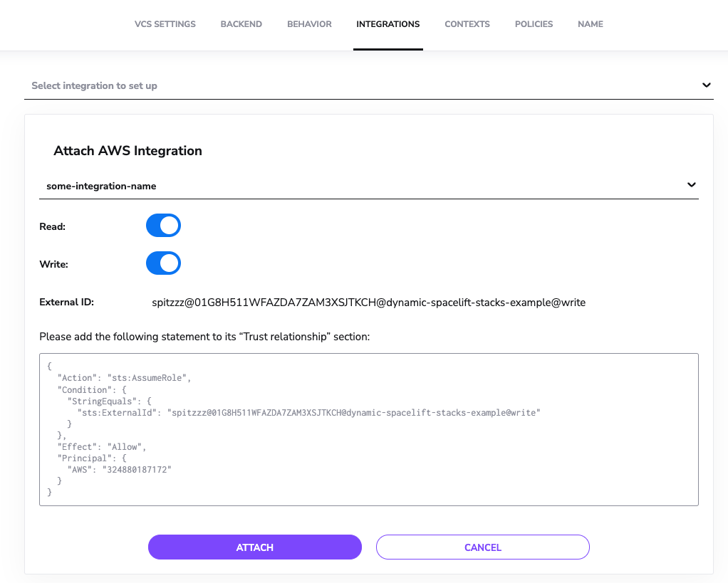Open the VCS Settings tab

165,24
